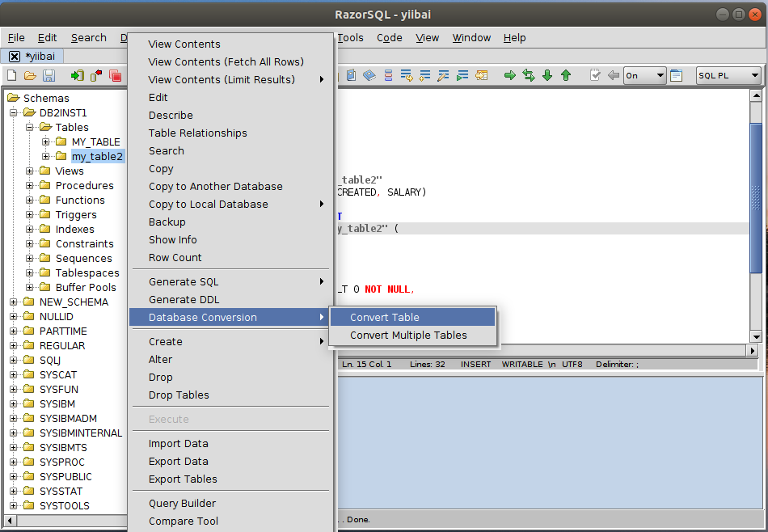Open the Generate SQL submenu
Screen dimensions: 768x532
[x=231, y=281]
